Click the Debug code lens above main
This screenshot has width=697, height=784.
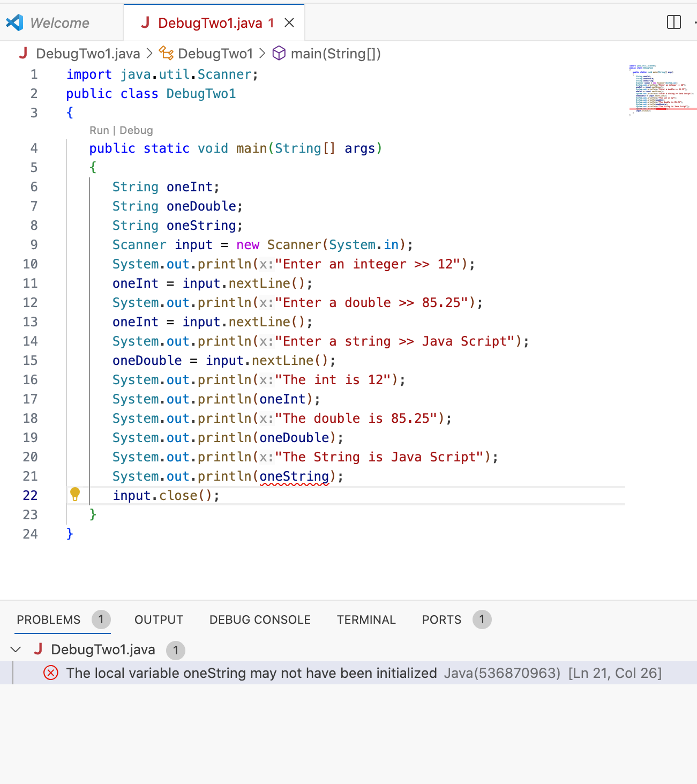(137, 130)
